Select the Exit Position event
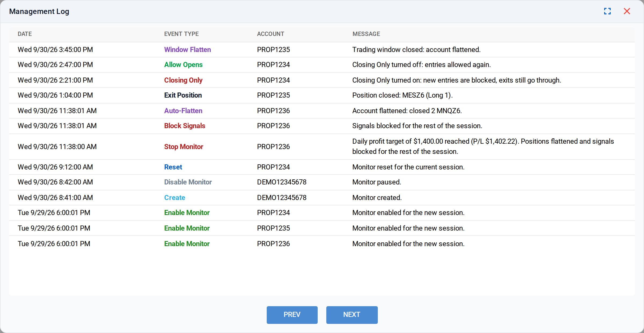Screen dimensions: 644x333 pos(183,95)
